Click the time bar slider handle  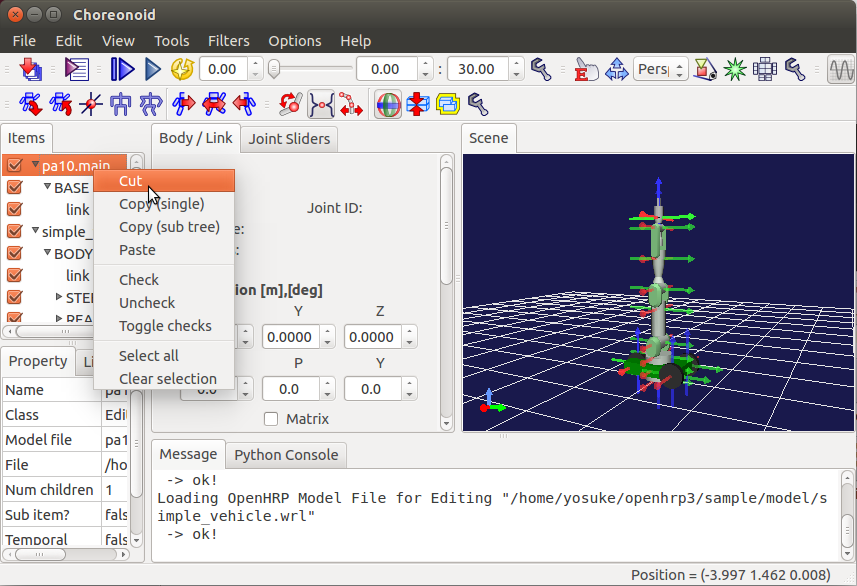(274, 69)
